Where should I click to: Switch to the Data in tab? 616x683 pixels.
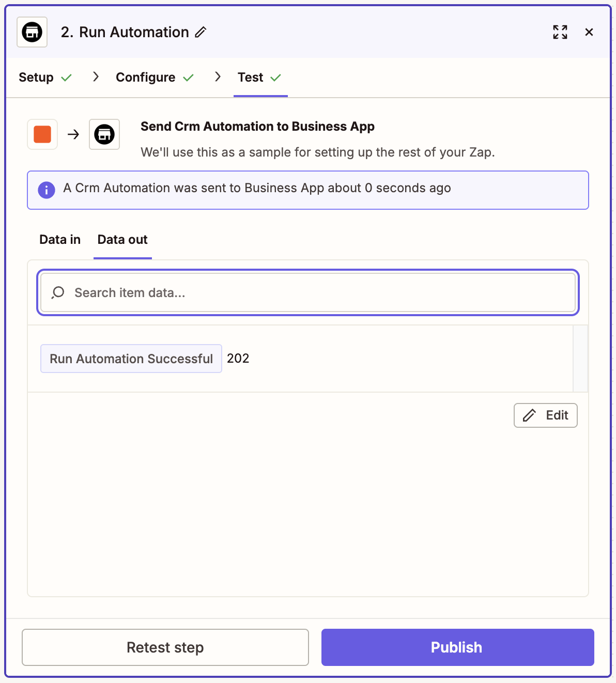(x=60, y=240)
